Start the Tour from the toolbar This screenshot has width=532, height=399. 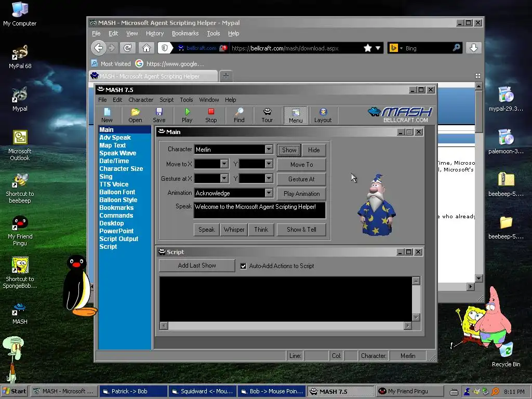tap(267, 115)
